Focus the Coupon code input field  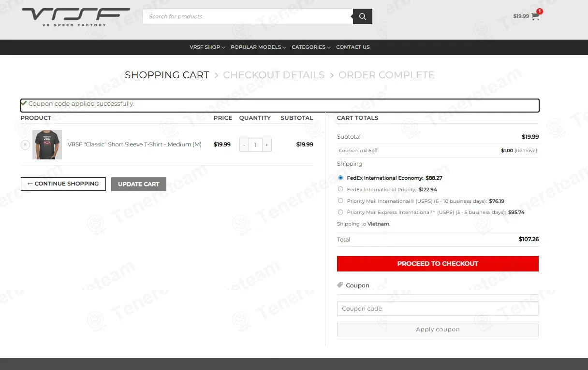(x=438, y=309)
